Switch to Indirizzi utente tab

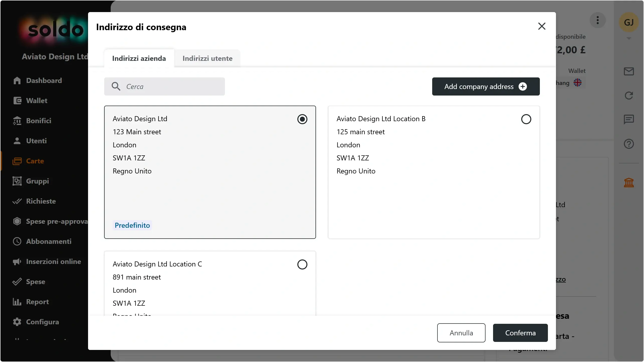click(x=207, y=58)
